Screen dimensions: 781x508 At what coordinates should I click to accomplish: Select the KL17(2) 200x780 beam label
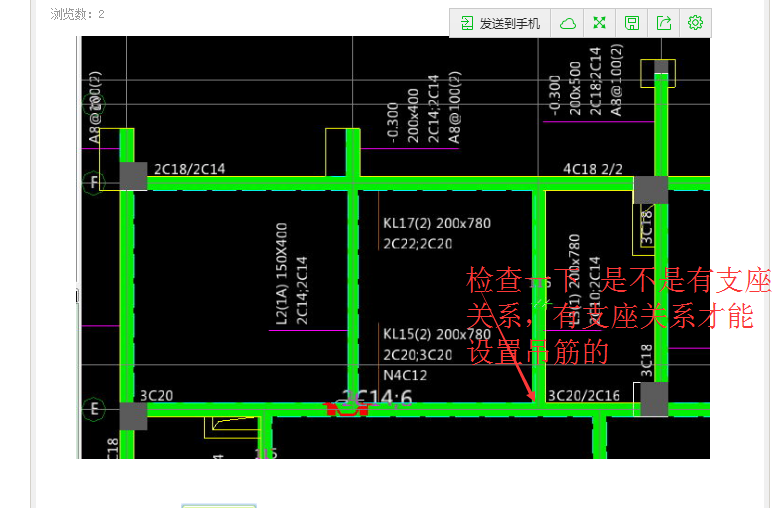(437, 223)
